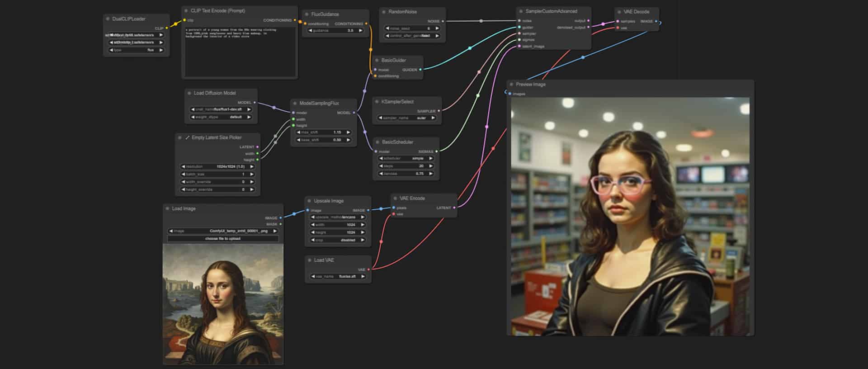Collapse the BasicGuider node via title dot
Image resolution: width=868 pixels, height=369 pixels.
tap(377, 60)
